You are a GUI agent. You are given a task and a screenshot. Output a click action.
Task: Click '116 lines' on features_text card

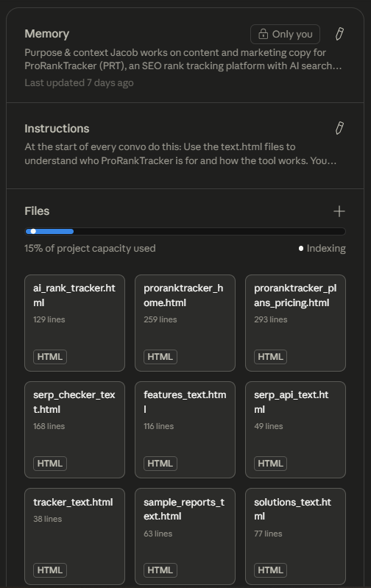pos(159,426)
